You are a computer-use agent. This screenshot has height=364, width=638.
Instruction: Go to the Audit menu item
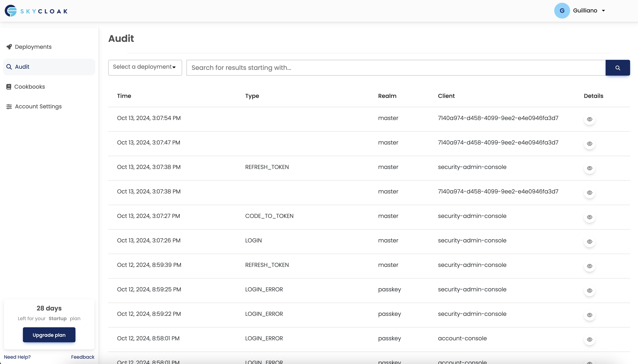[x=22, y=67]
